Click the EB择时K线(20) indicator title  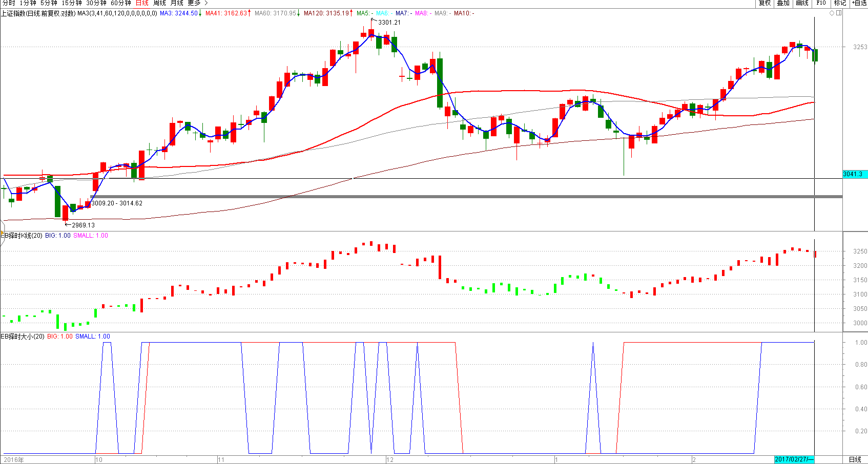click(x=22, y=236)
